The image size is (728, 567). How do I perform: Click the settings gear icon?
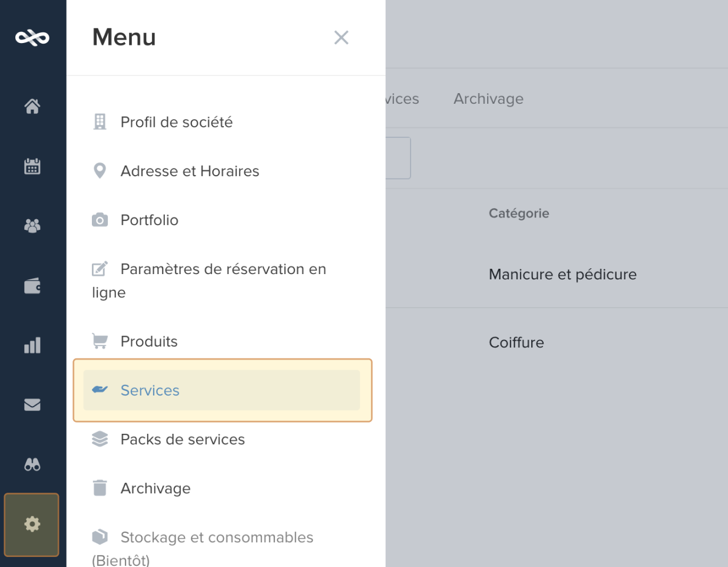(32, 524)
